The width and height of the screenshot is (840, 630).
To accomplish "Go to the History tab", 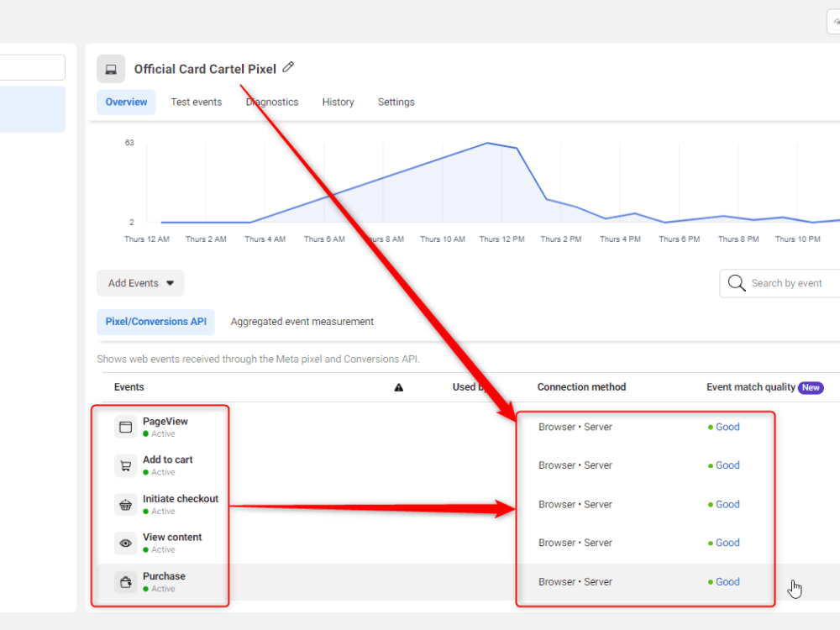I will point(338,102).
